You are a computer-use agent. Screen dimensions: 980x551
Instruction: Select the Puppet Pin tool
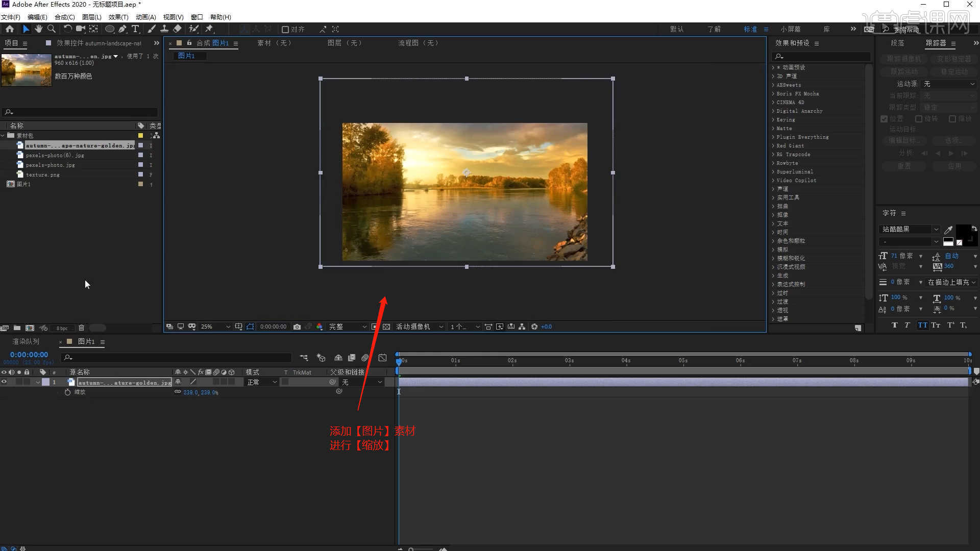click(209, 29)
